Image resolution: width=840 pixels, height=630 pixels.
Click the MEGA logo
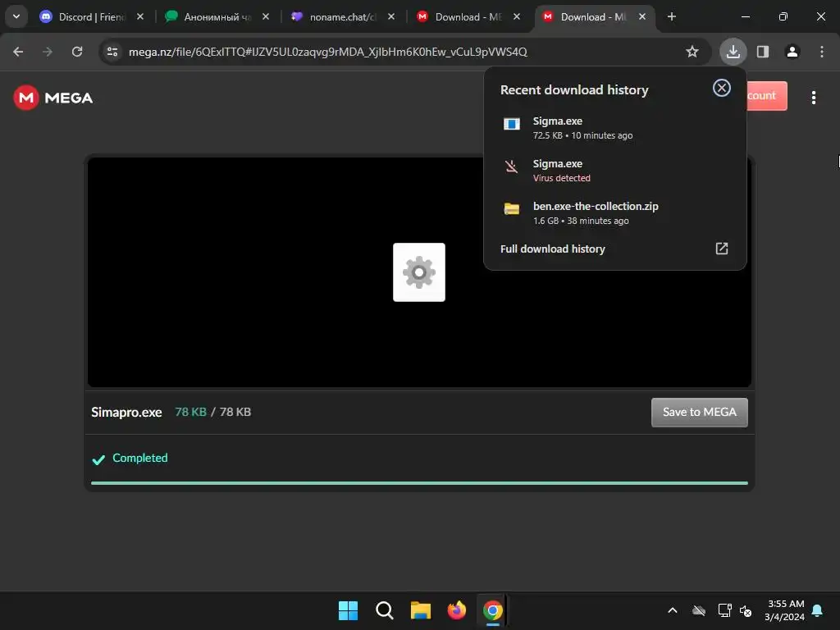click(x=53, y=98)
